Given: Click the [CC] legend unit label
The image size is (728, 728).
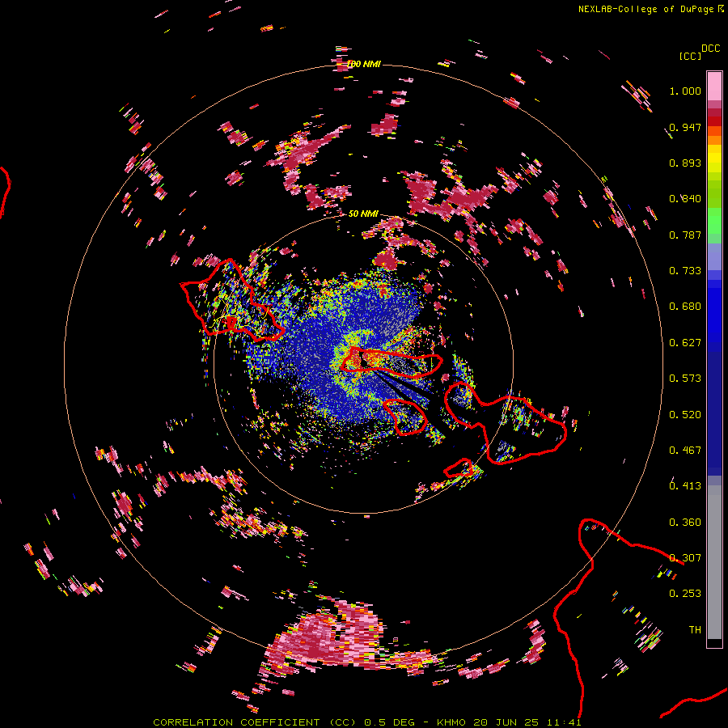Looking at the screenshot, I should tap(690, 56).
